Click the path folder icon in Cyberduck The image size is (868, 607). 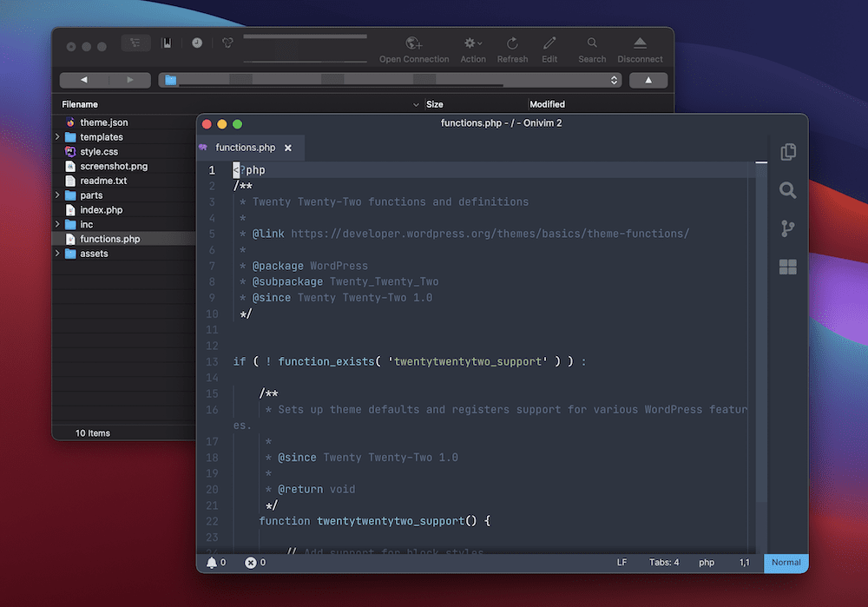tap(170, 80)
